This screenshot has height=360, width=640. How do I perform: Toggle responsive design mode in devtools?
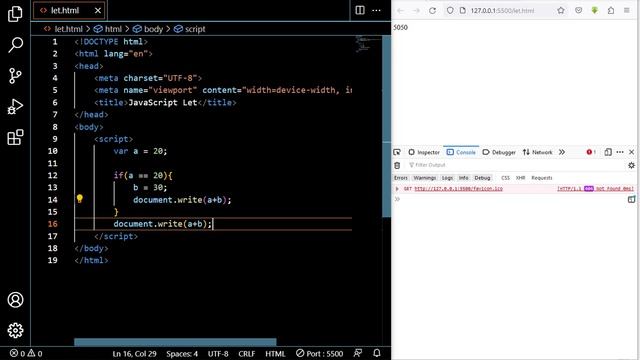608,152
